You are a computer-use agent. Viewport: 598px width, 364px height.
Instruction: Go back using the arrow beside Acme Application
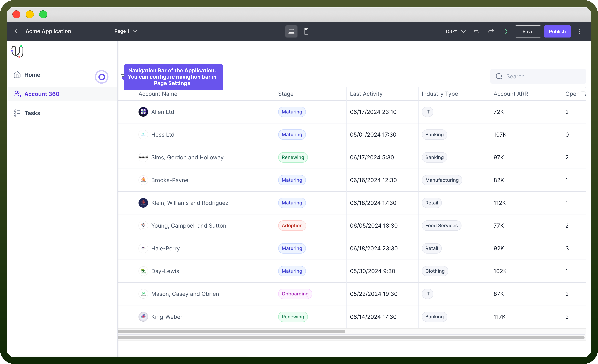click(x=18, y=31)
